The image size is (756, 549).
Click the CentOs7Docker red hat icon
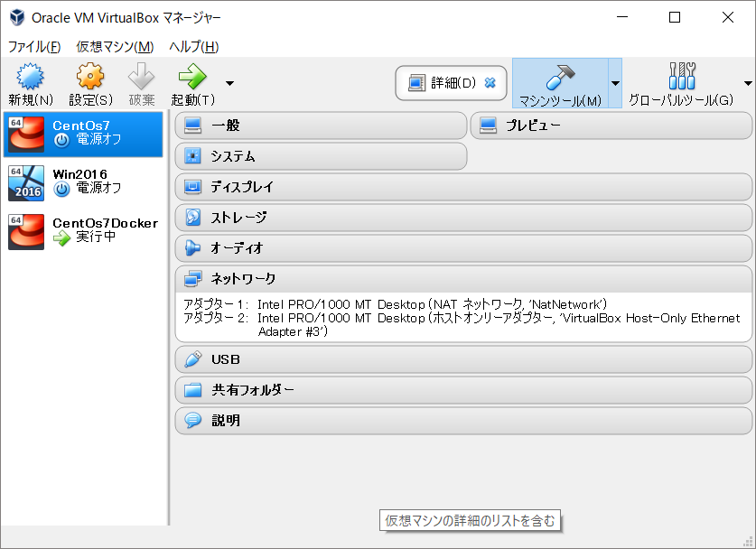(26, 232)
